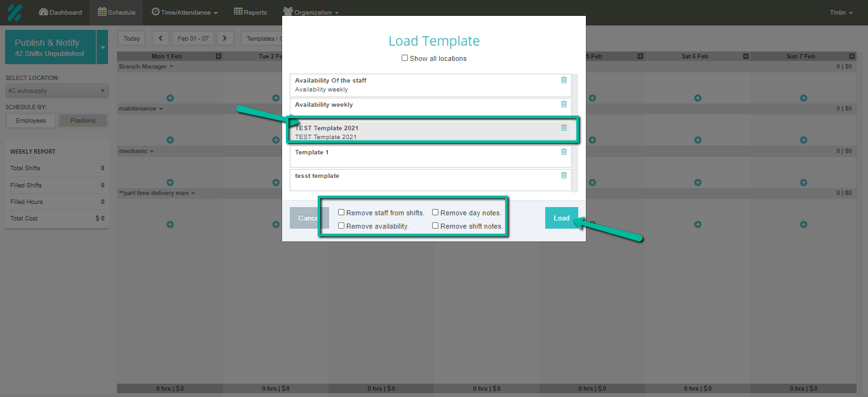Check 'Remove staff from shifts'
Viewport: 868px width, 397px height.
click(x=341, y=213)
